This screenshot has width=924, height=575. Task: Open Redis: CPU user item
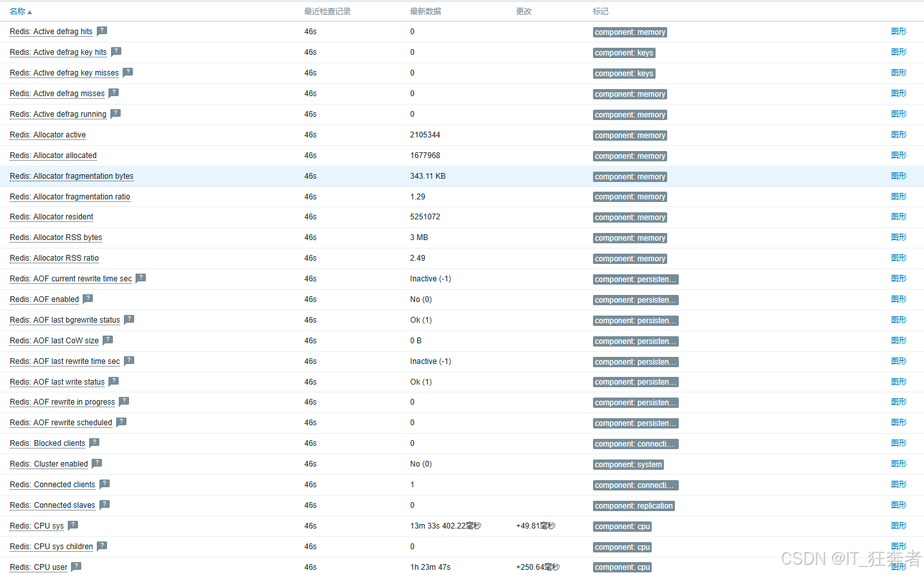38,567
